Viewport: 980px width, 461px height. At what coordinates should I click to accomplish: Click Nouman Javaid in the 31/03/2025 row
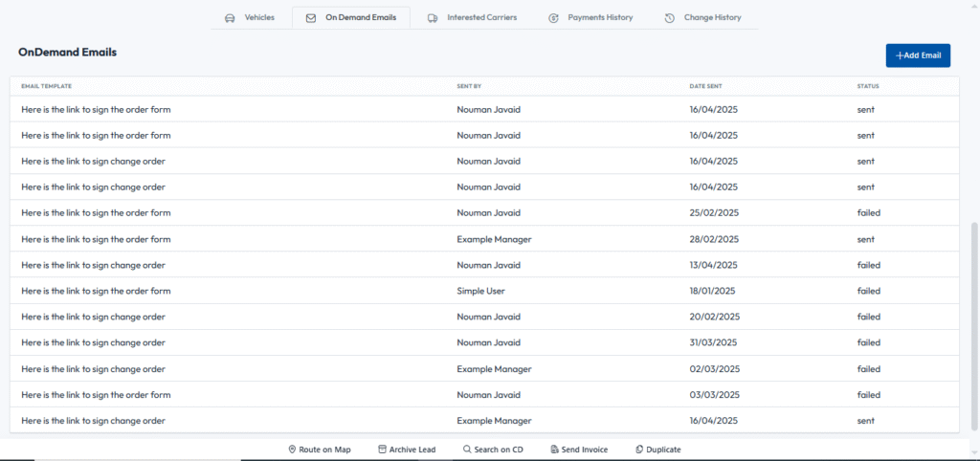tap(488, 343)
